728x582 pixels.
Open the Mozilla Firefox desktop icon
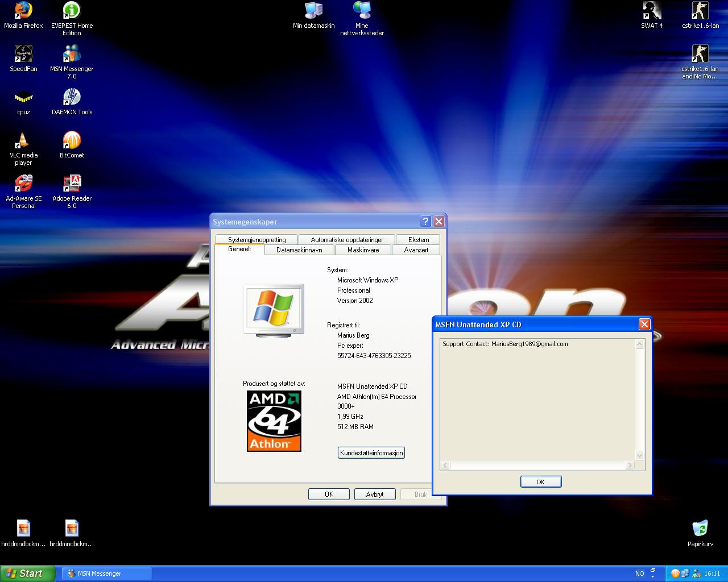(x=23, y=15)
